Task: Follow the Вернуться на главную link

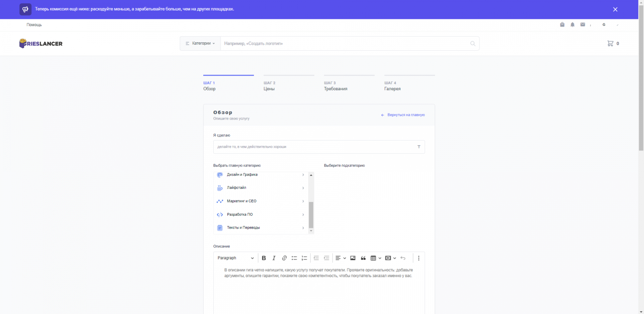Action: [403, 115]
